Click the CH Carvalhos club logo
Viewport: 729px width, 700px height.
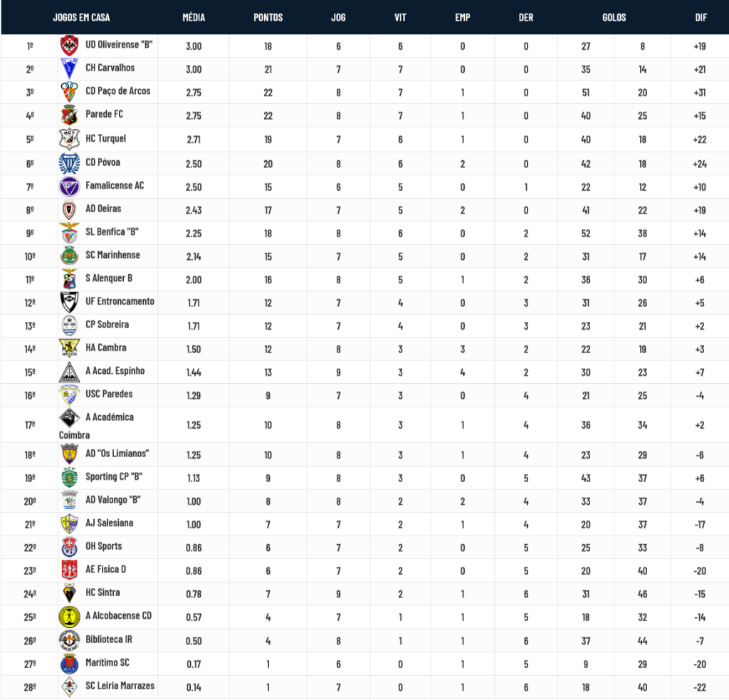point(69,68)
